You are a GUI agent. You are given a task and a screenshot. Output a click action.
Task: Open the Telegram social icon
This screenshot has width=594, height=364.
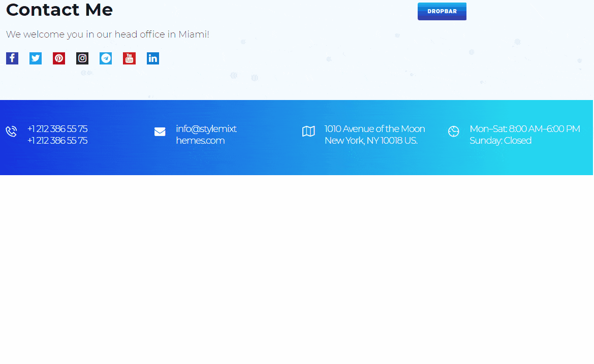point(106,58)
